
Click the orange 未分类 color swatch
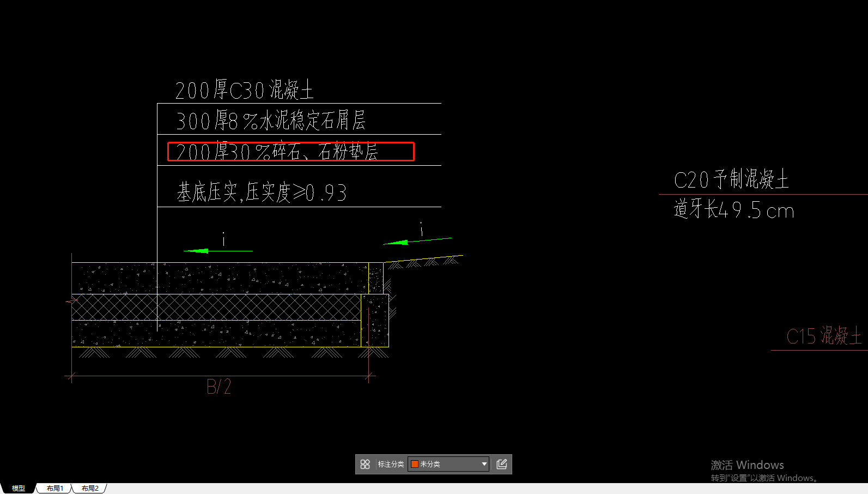point(415,464)
